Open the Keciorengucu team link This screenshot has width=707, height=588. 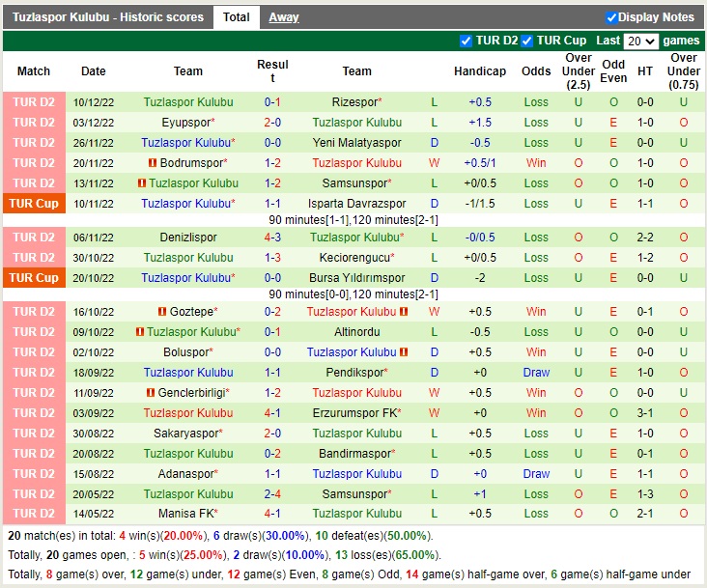tap(354, 258)
